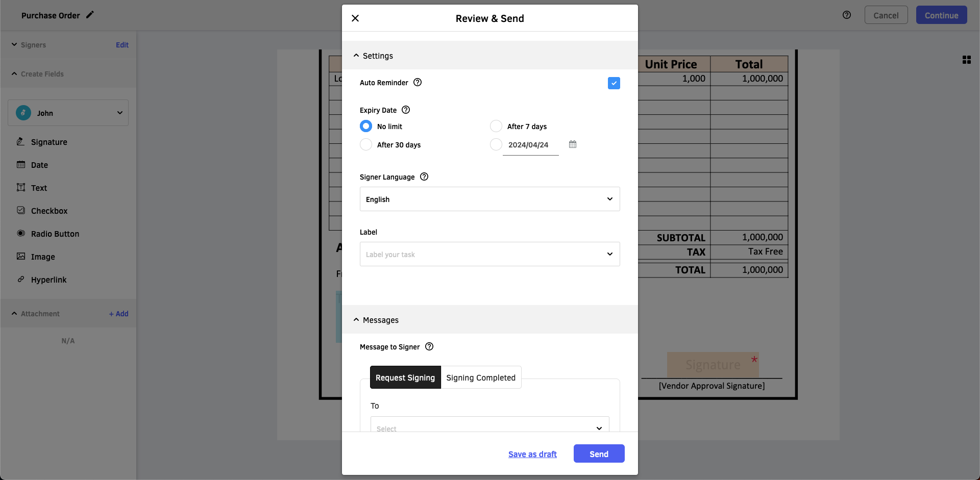Select the After 7 days expiry option
This screenshot has height=480, width=980.
[x=496, y=126]
